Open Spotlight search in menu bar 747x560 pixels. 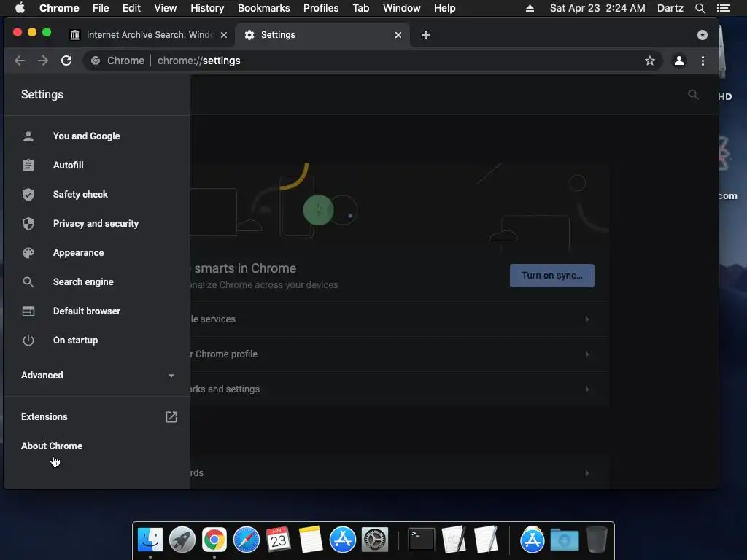click(x=700, y=8)
